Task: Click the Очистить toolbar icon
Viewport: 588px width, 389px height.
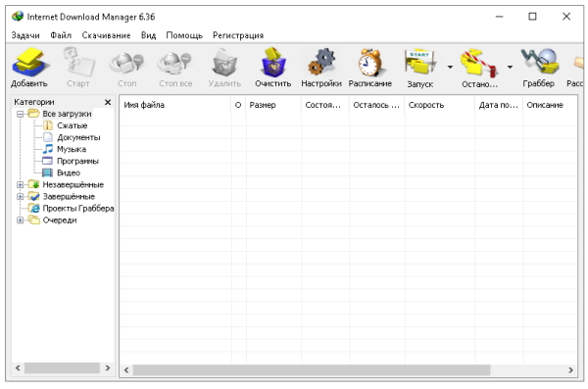Action: coord(273,62)
